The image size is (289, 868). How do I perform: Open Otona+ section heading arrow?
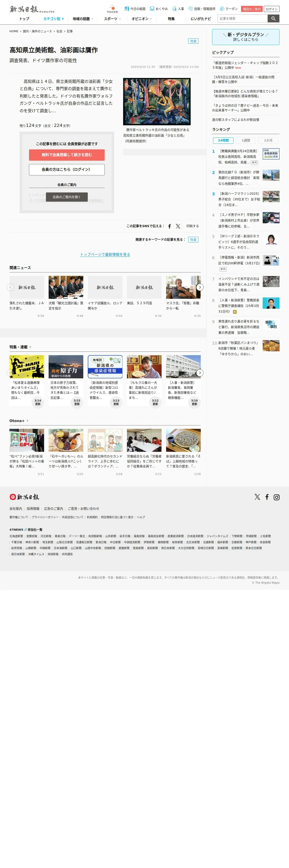pyautogui.click(x=27, y=420)
